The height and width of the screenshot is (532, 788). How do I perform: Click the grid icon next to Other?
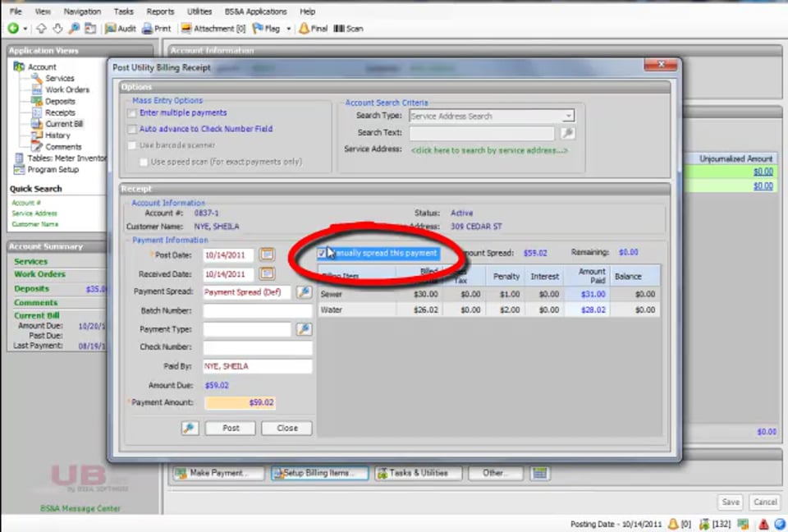coord(540,473)
